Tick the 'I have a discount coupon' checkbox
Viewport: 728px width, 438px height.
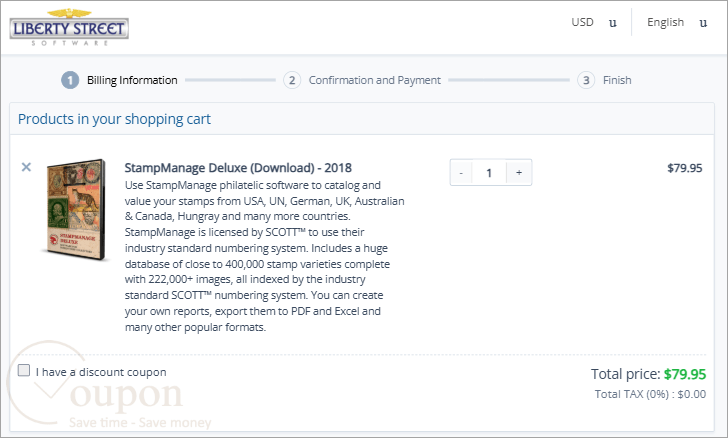click(24, 370)
